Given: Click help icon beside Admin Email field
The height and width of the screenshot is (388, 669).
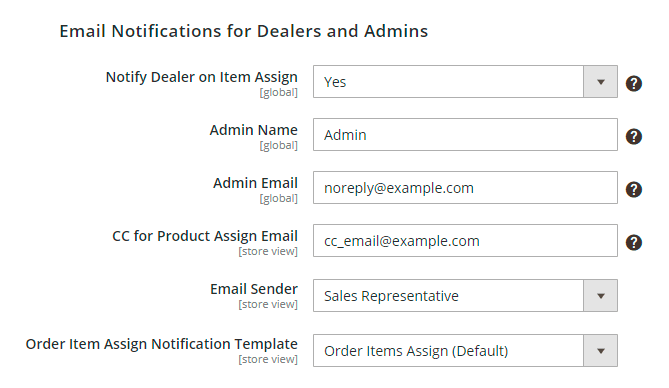Looking at the screenshot, I should (x=634, y=190).
